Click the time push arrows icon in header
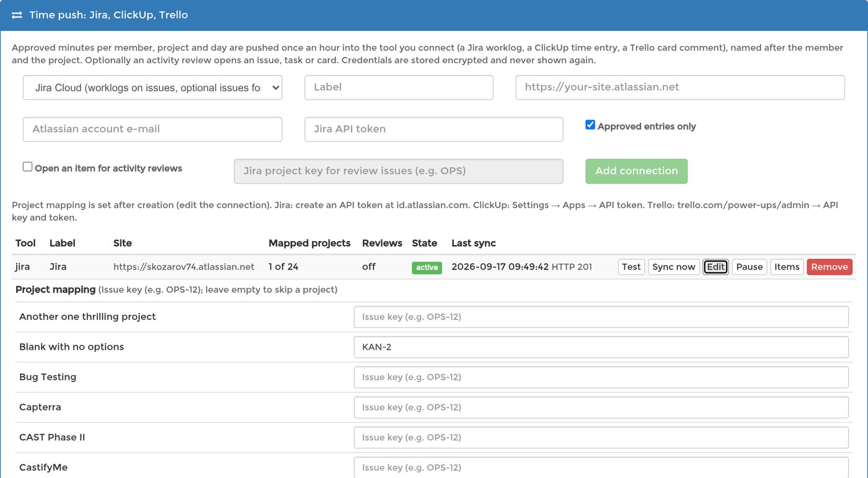The image size is (868, 478). pyautogui.click(x=17, y=15)
